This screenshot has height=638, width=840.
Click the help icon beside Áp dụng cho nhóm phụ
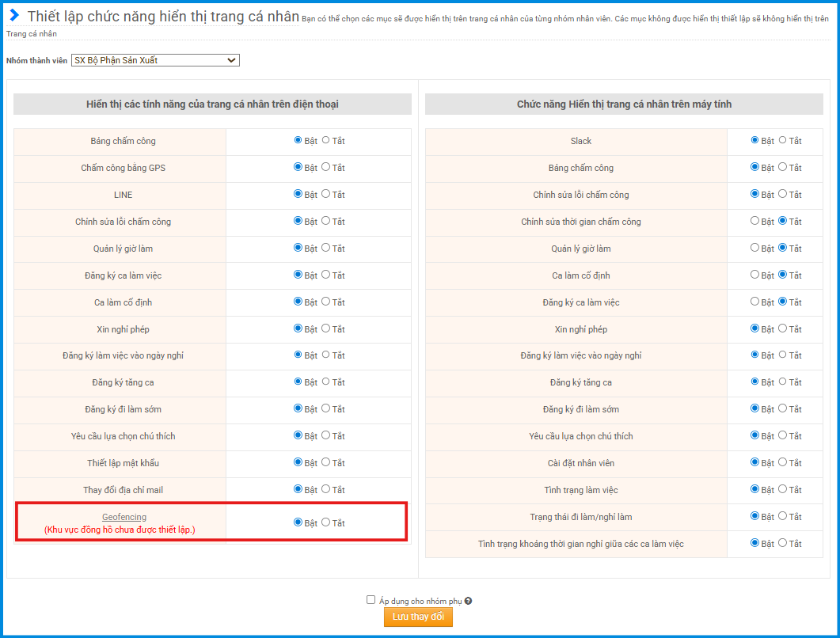pos(469,601)
